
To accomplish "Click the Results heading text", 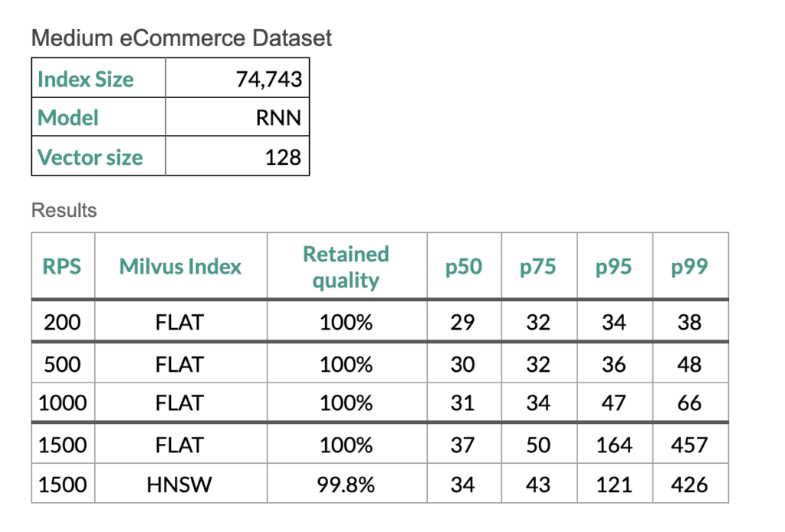I will click(x=64, y=210).
